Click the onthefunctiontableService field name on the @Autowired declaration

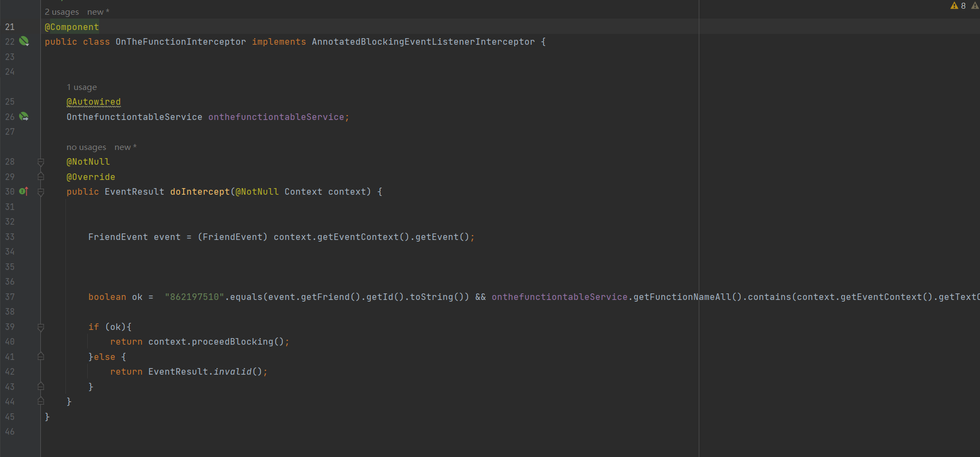click(276, 117)
